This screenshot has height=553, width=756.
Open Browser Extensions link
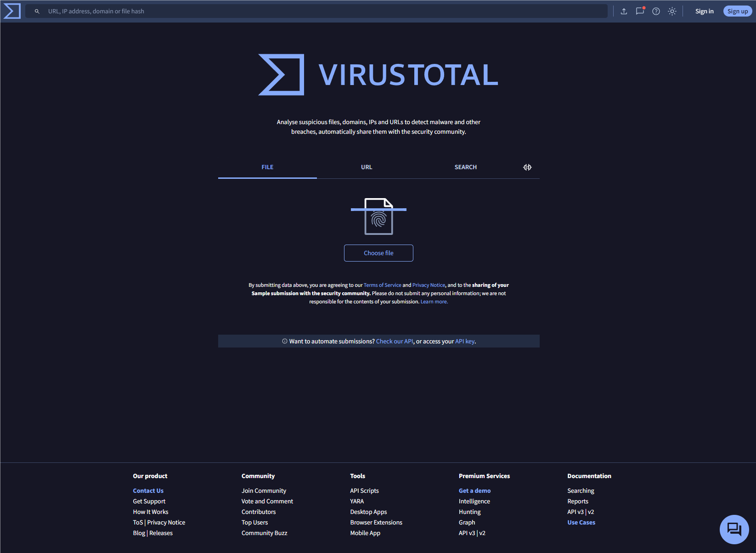tap(376, 523)
